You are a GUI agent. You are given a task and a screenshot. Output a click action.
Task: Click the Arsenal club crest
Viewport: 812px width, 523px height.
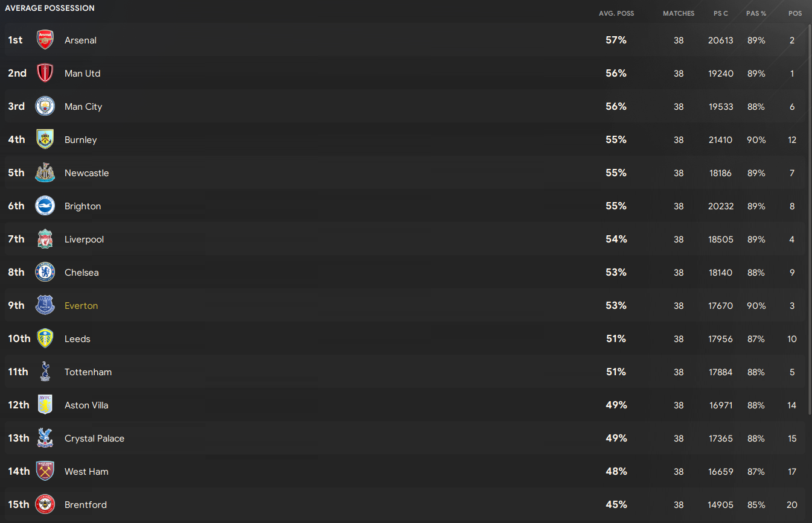(45, 40)
